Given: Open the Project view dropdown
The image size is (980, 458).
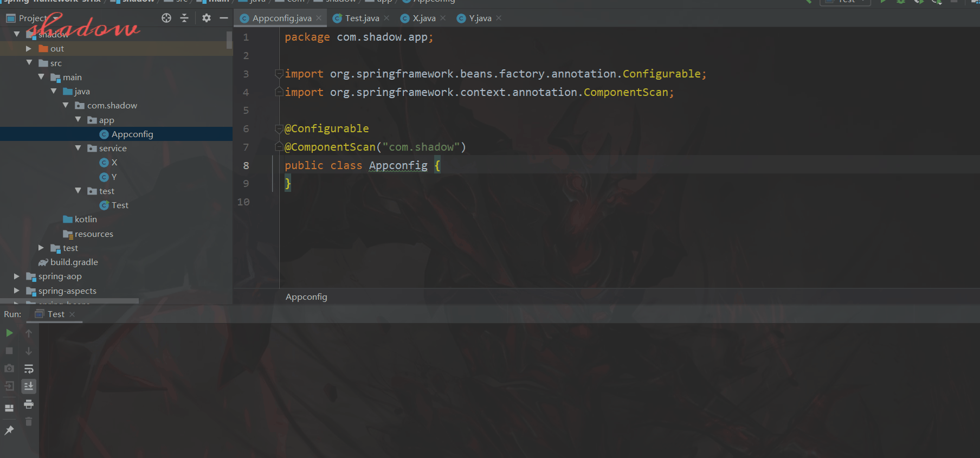Looking at the screenshot, I should pyautogui.click(x=56, y=18).
